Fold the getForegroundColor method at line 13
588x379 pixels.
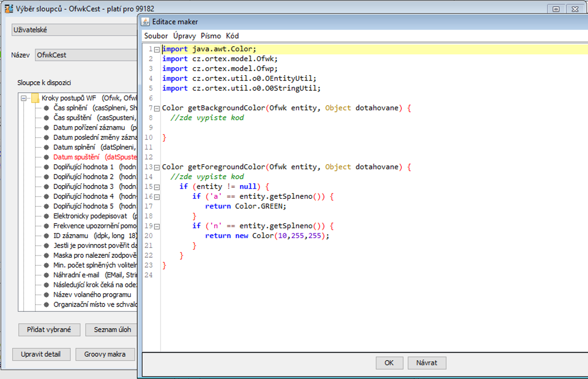(157, 167)
